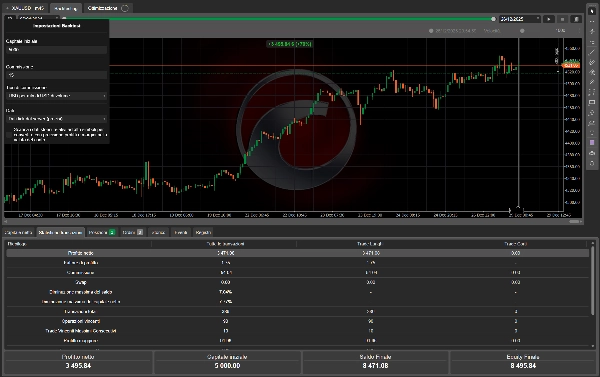This screenshot has height=377, width=600.
Task: Click the orange current price label on axis
Action: (x=571, y=66)
